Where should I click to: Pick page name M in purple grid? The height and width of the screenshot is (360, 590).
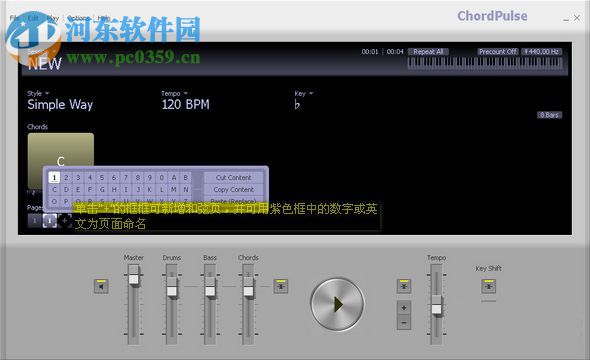[x=174, y=190]
